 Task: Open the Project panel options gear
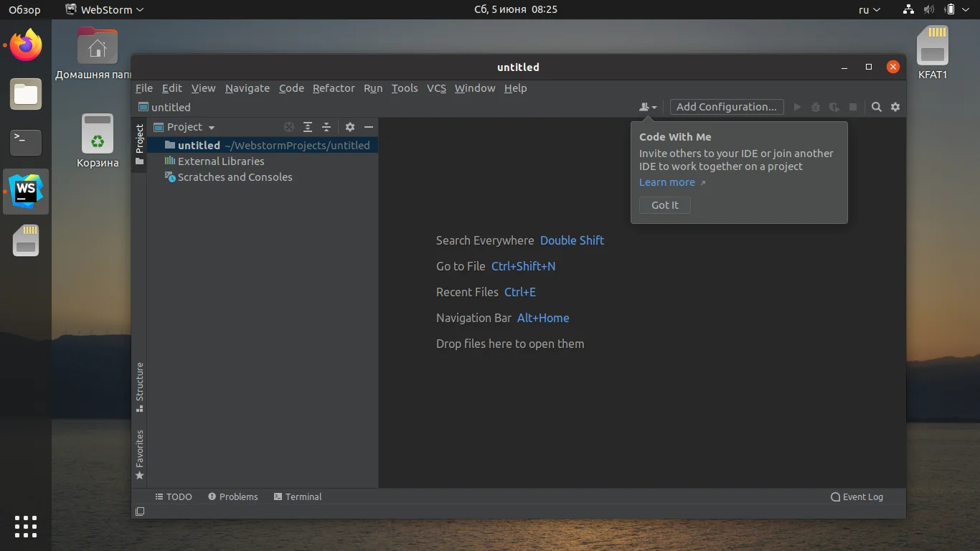pos(349,127)
